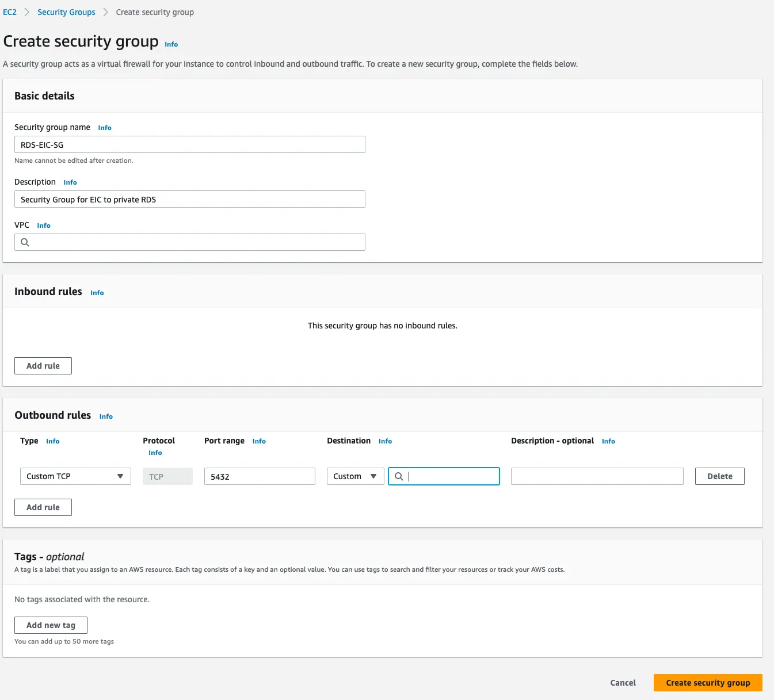
Task: Expand the Custom destination dropdown
Action: coord(355,476)
